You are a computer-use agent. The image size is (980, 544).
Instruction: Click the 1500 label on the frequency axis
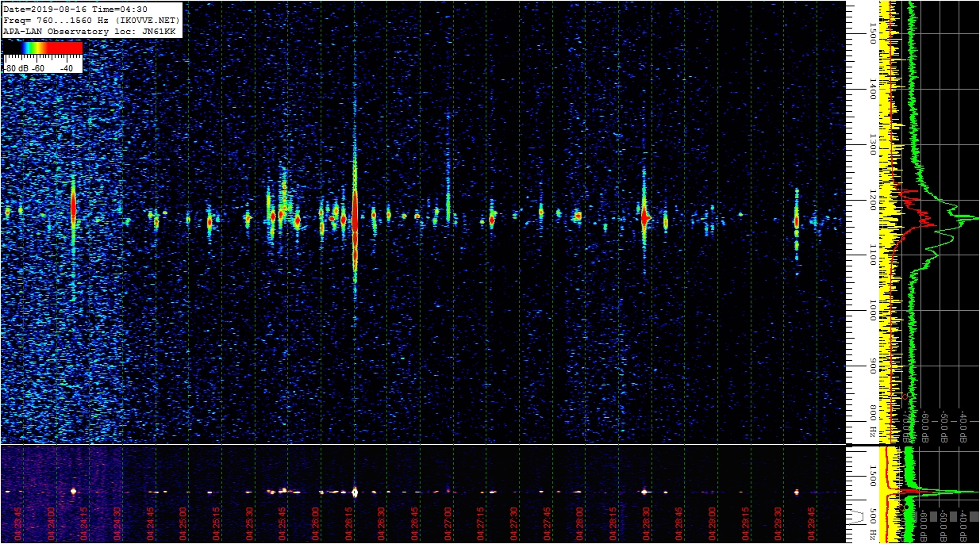[x=872, y=33]
